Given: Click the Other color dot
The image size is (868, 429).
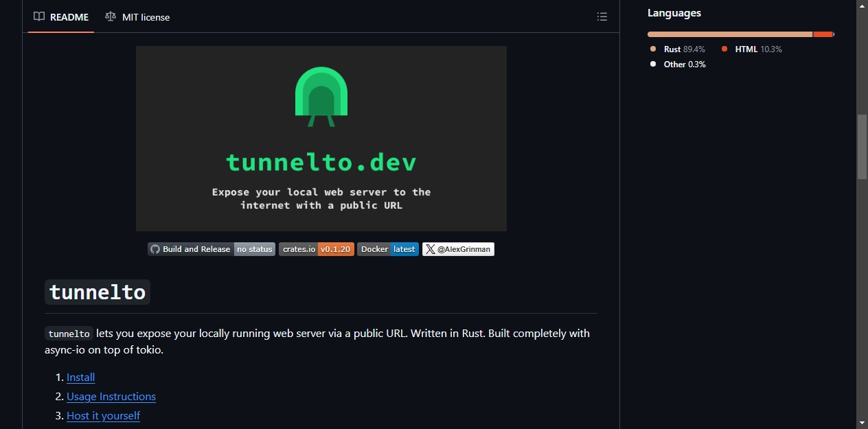Looking at the screenshot, I should [653, 65].
